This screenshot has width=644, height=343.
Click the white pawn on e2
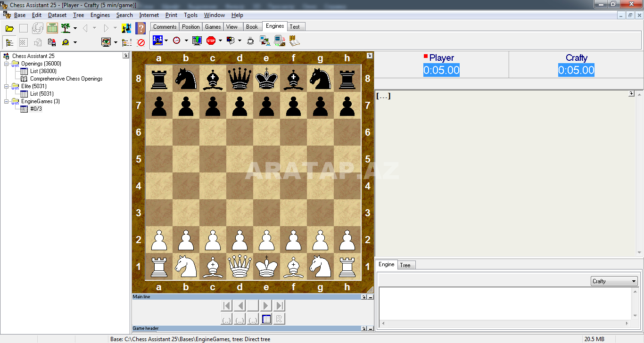[x=266, y=240]
